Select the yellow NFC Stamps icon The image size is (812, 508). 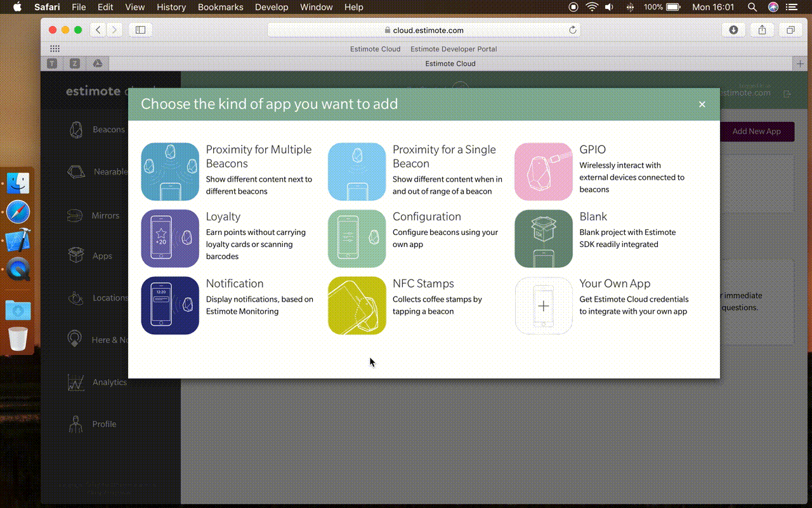pos(357,305)
